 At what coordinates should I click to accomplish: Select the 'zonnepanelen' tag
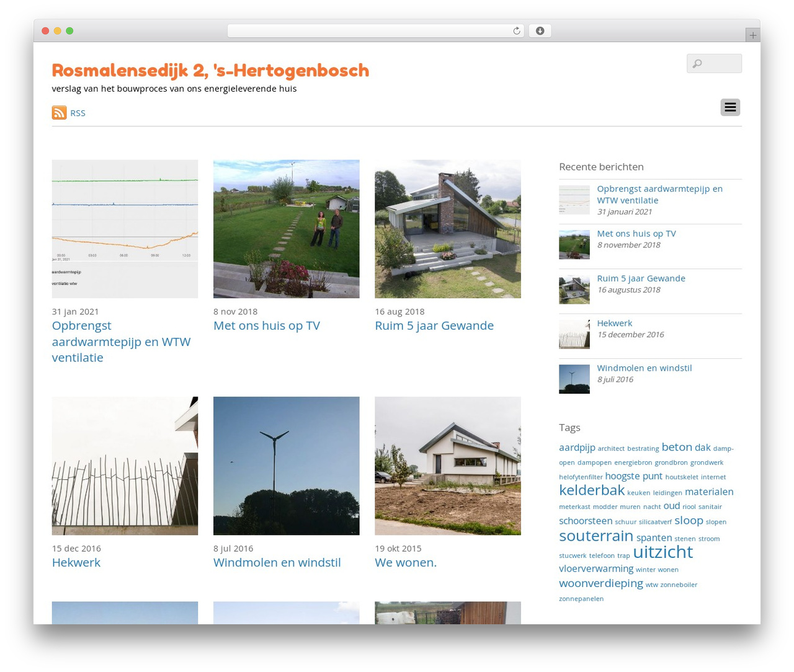[x=581, y=599]
